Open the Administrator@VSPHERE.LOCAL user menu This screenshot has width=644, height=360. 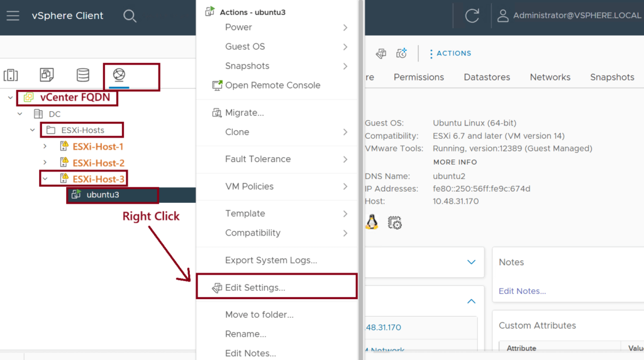point(569,16)
